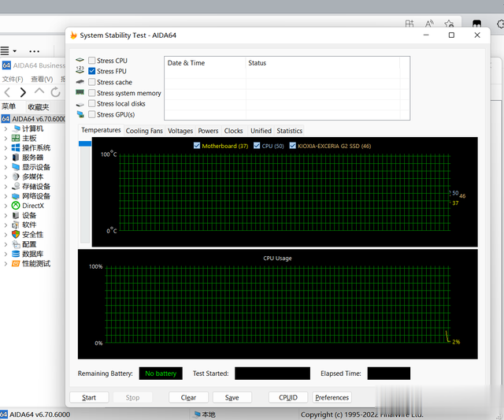Switch to the Unified tab
Image resolution: width=504 pixels, height=420 pixels.
pyautogui.click(x=261, y=131)
